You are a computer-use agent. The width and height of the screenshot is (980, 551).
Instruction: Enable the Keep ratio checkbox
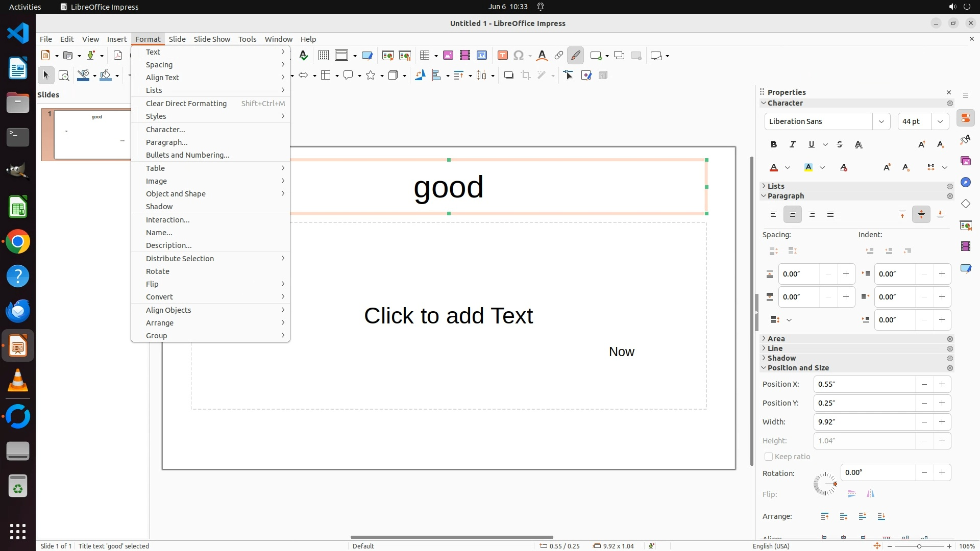pyautogui.click(x=769, y=457)
